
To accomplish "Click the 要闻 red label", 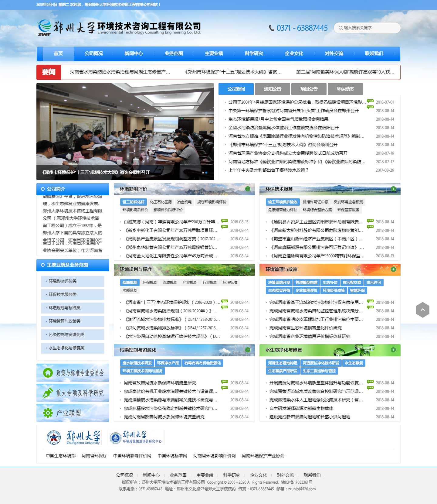I will (x=49, y=72).
